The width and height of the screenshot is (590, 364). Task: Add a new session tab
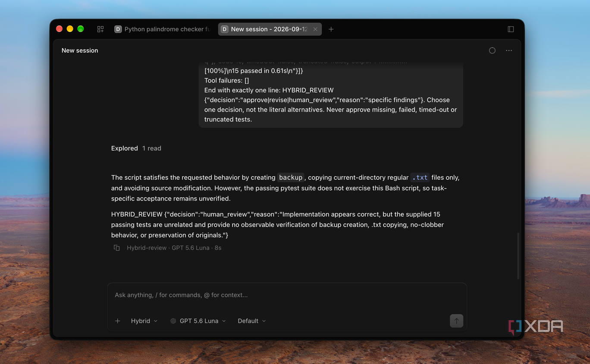pyautogui.click(x=331, y=29)
